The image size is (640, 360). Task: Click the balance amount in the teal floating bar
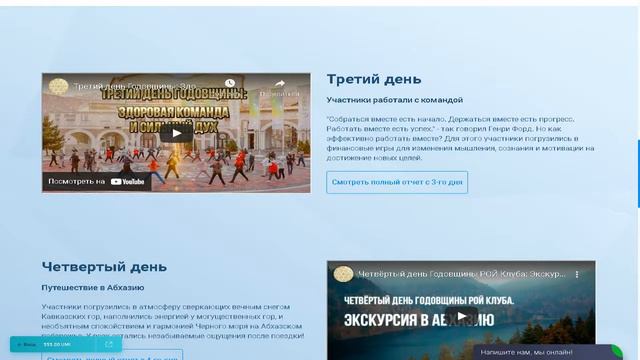[57, 344]
